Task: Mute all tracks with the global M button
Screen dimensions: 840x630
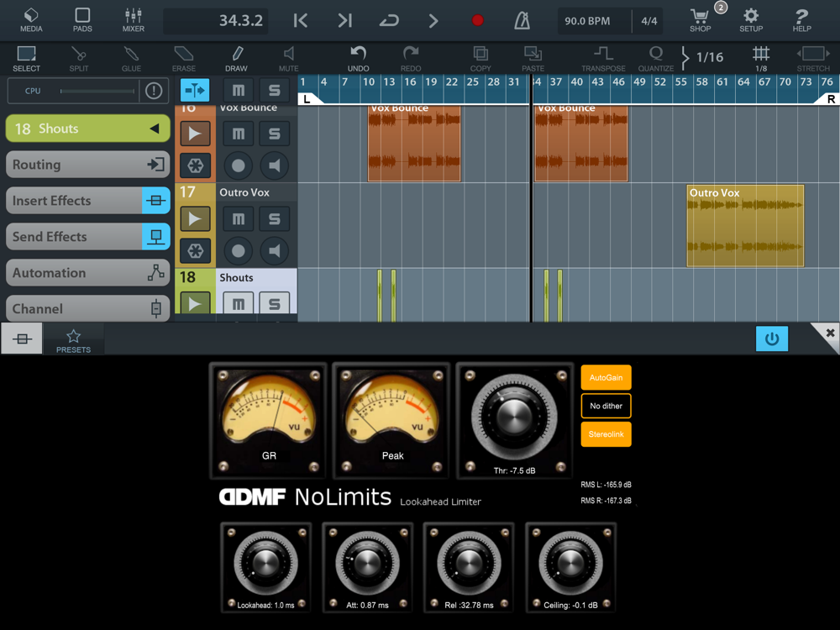Action: tap(239, 90)
